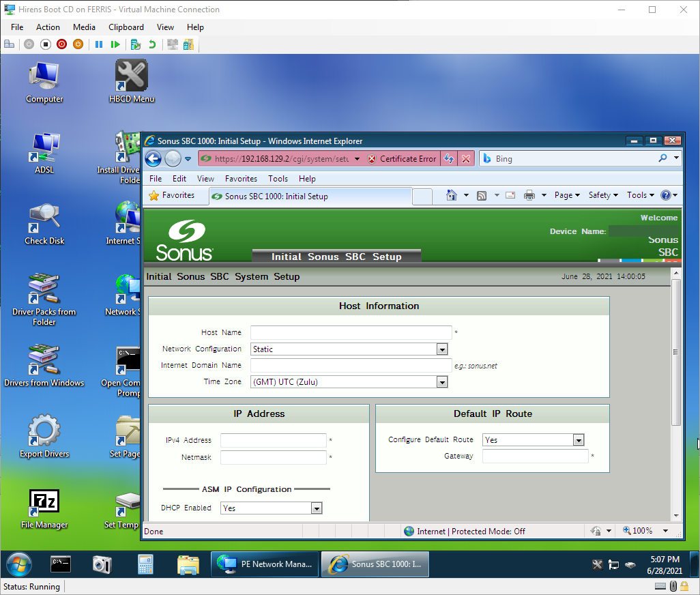Viewport: 700px width, 595px height.
Task: Select the Sonus SBC 1000: Initial Setup tab
Action: [310, 197]
